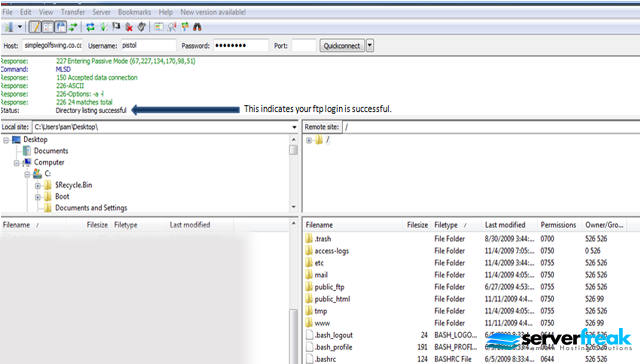
Task: Disconnect from the current server
Action: click(129, 27)
